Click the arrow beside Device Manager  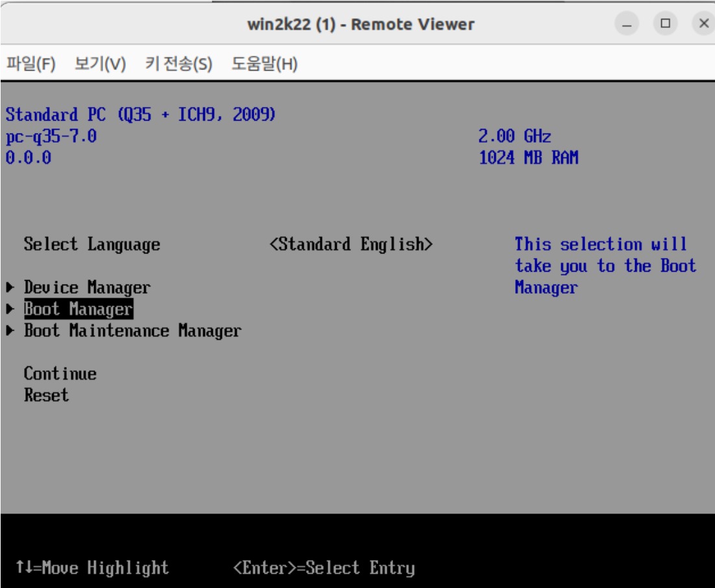(10, 287)
